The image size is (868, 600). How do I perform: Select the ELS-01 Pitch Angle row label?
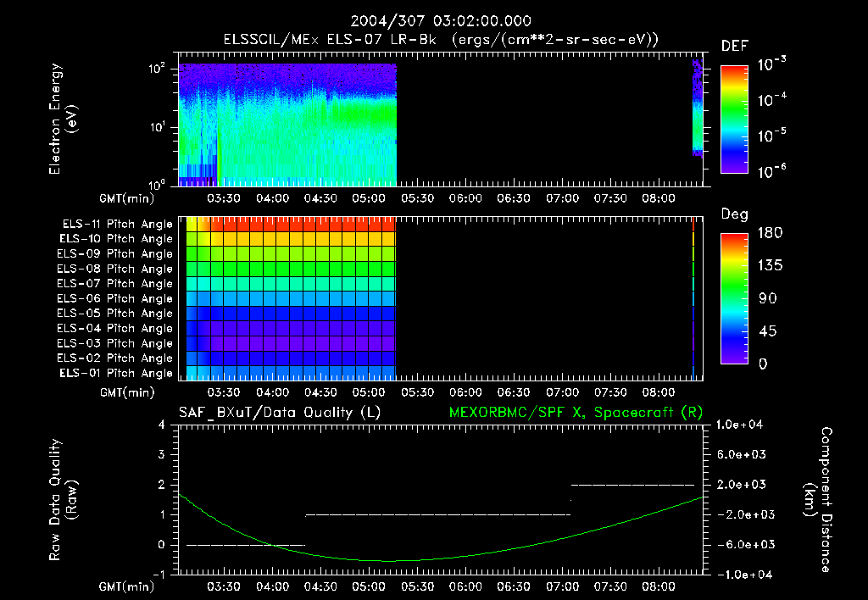116,373
